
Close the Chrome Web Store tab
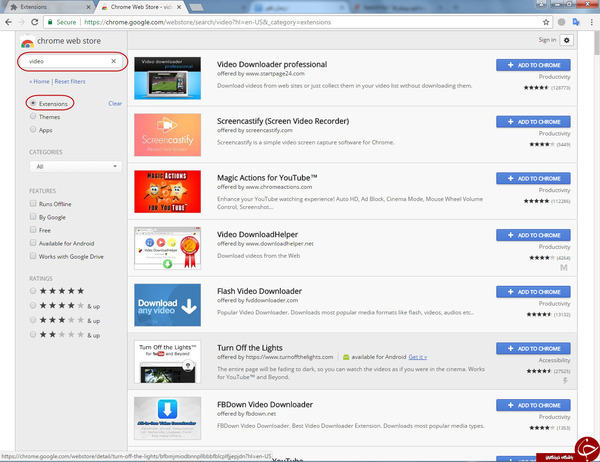pos(179,7)
